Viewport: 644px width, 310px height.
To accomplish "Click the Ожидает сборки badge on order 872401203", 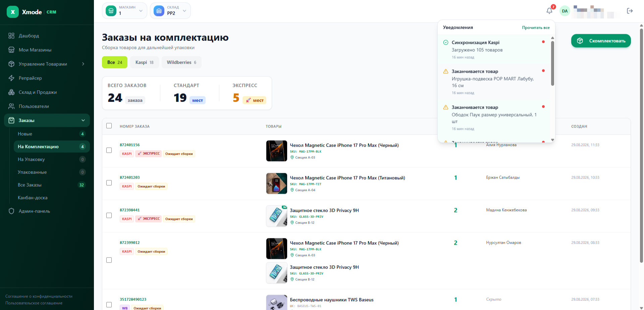I will [151, 186].
